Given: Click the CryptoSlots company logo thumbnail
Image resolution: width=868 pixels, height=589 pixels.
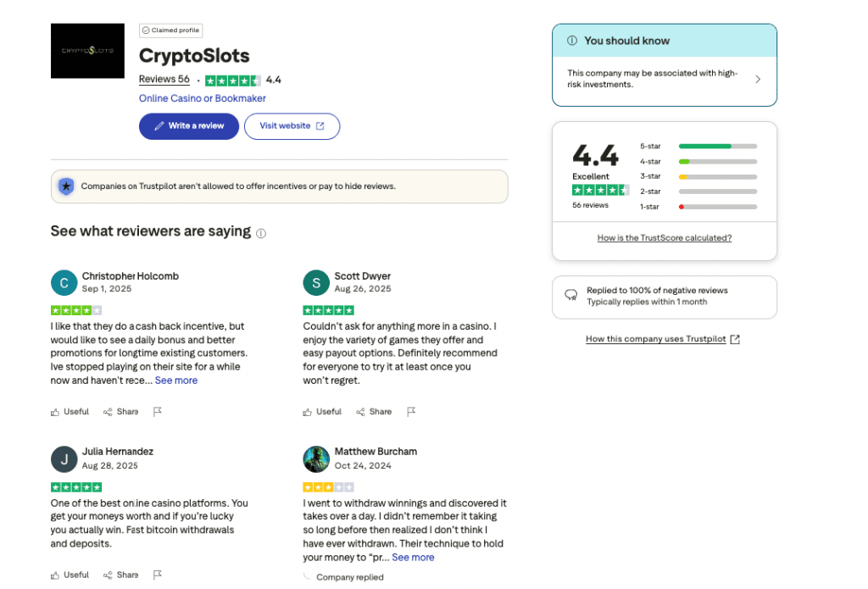Looking at the screenshot, I should pyautogui.click(x=88, y=51).
